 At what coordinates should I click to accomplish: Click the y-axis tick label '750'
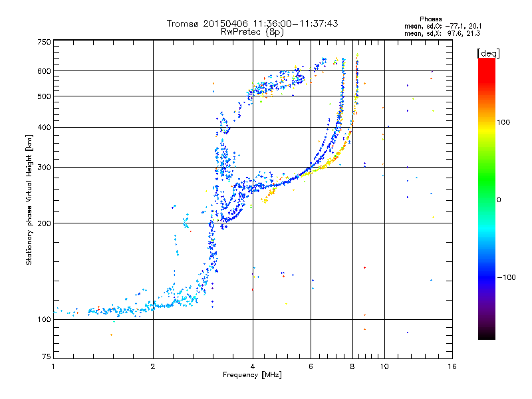[44, 42]
